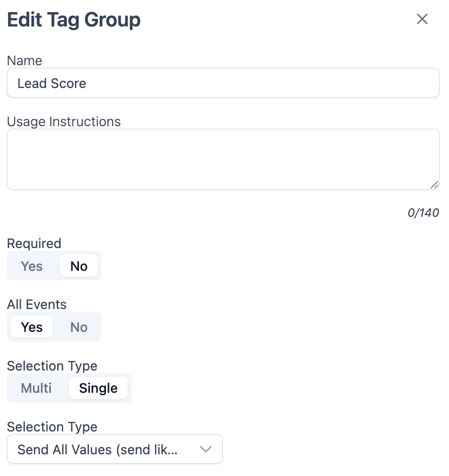Viewport: 449px width, 476px height.
Task: Click the Selection Type label above the dropdown
Action: (52, 427)
